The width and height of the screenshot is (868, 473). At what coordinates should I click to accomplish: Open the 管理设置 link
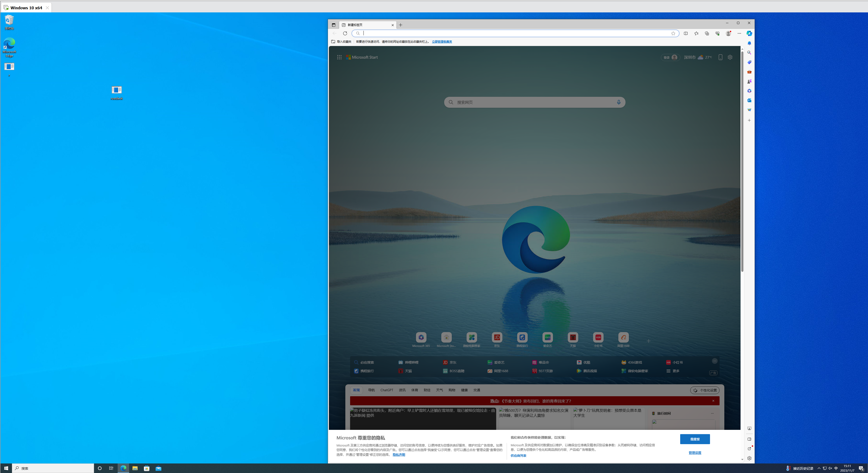click(695, 453)
